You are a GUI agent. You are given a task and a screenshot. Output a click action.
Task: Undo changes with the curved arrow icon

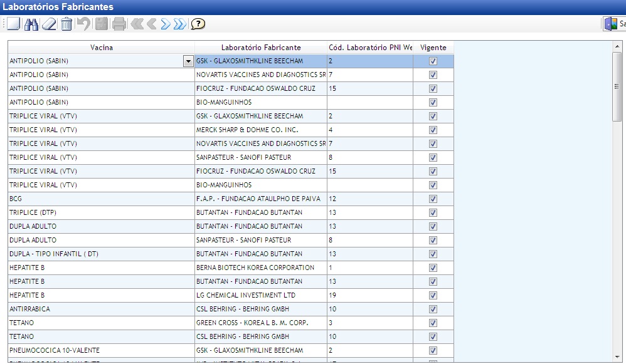click(83, 24)
